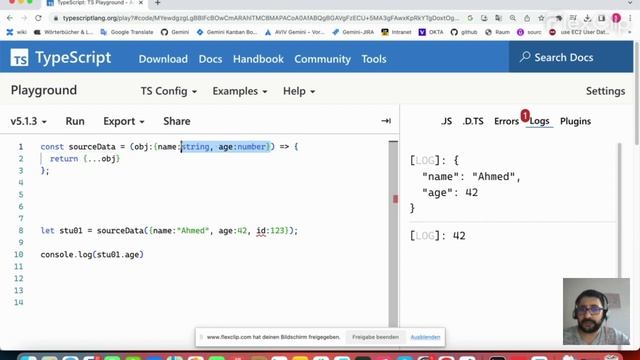Open Chrome three-dot menu
This screenshot has width=640, height=360.
click(x=630, y=18)
